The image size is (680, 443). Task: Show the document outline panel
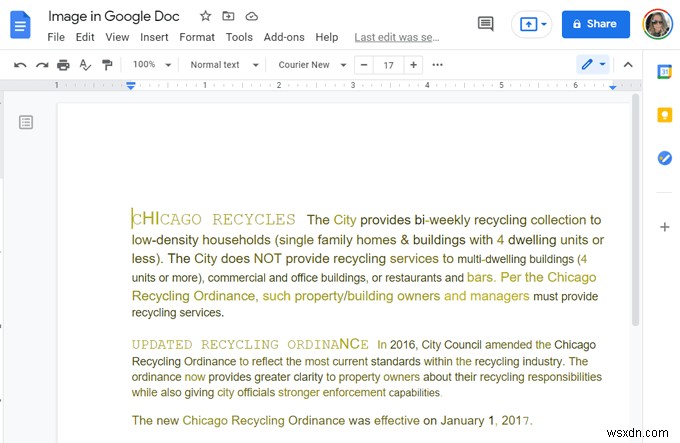point(26,122)
